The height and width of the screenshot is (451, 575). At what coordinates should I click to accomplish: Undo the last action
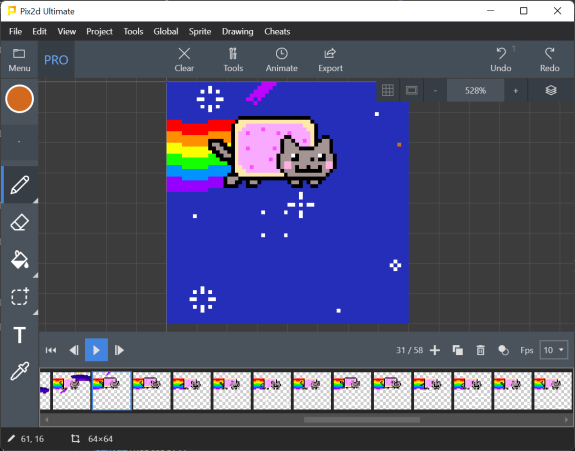[x=501, y=60]
